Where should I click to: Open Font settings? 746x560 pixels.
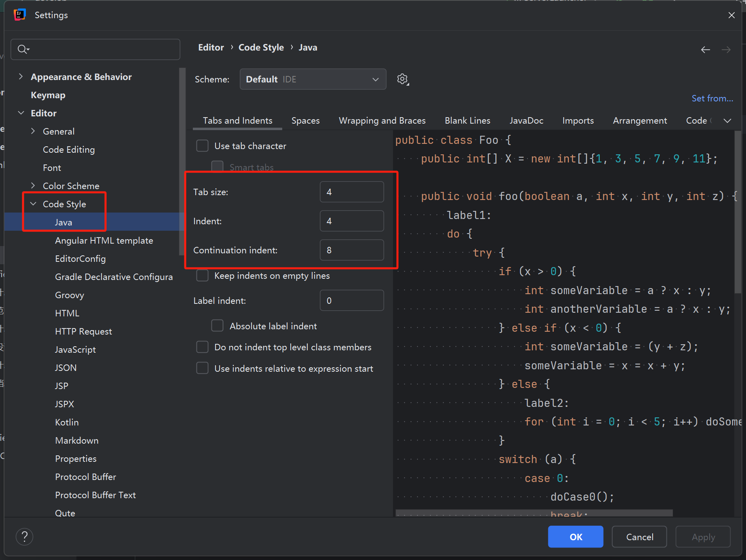52,167
